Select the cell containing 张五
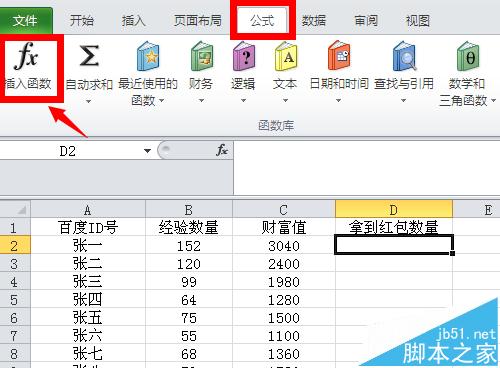This screenshot has width=500, height=368. (x=88, y=318)
